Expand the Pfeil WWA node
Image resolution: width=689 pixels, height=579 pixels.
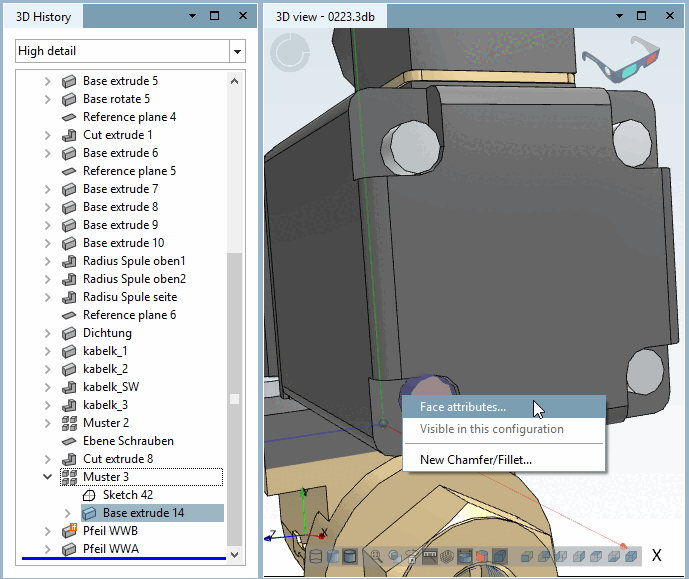click(x=47, y=549)
